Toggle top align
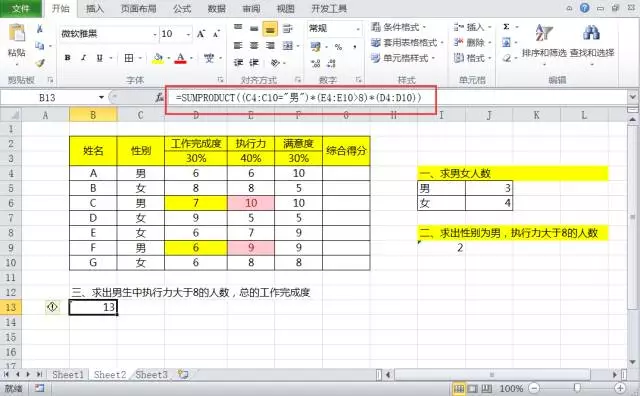This screenshot has width=640, height=396. coord(238,28)
